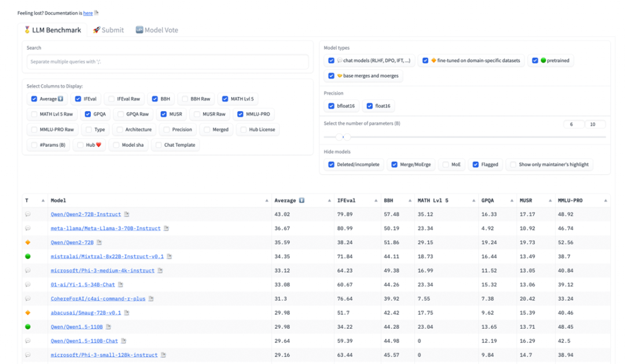Click the number of parameters slider track
625x364 pixels.
pyautogui.click(x=465, y=137)
